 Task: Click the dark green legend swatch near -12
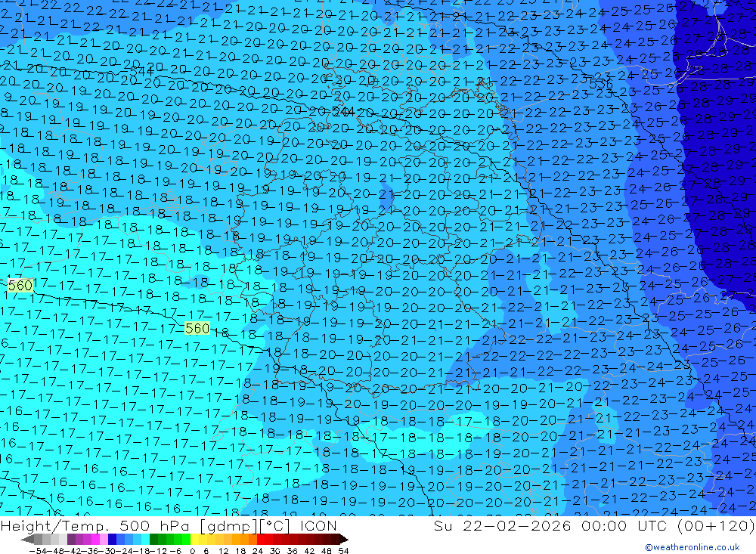coord(153,539)
